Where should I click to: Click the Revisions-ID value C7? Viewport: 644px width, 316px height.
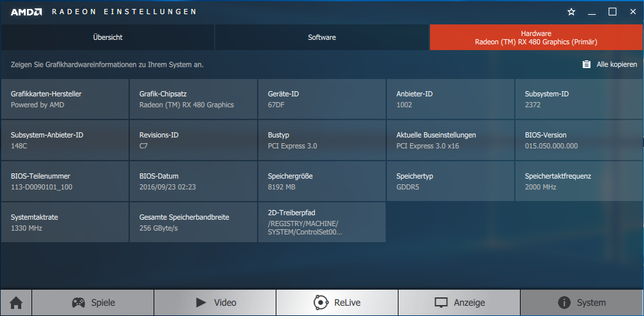[x=144, y=146]
